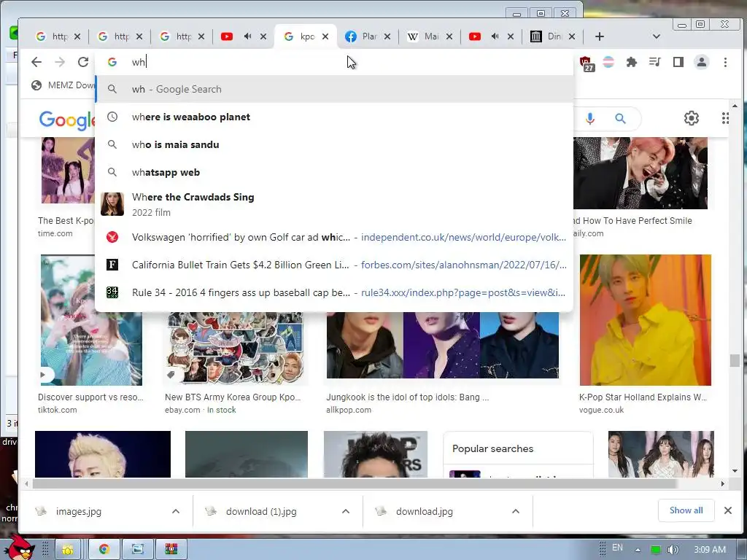Mute the first YouTube tab speaker icon
This screenshot has height=560, width=747.
click(248, 36)
